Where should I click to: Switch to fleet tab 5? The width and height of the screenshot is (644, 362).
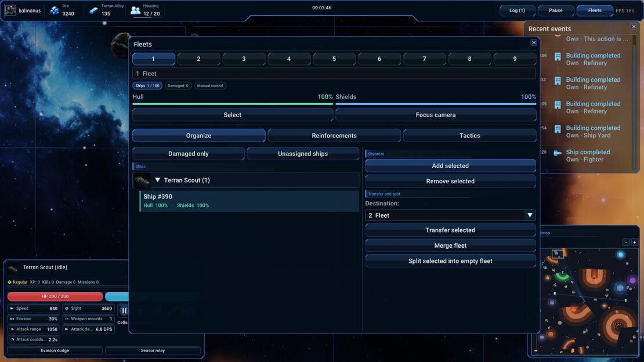[334, 59]
